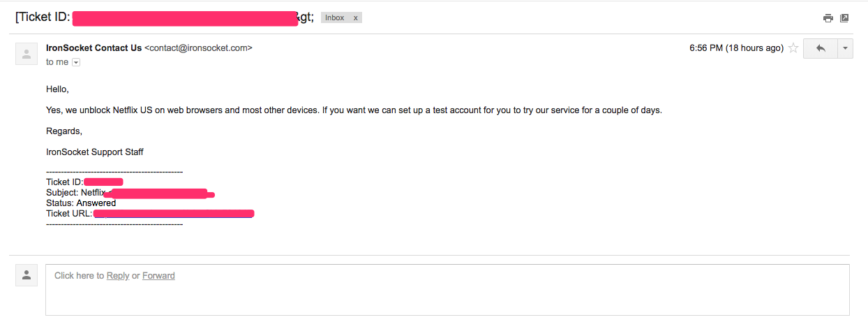Open the redacted Ticket URL link
Image resolution: width=868 pixels, height=329 pixels.
(174, 214)
